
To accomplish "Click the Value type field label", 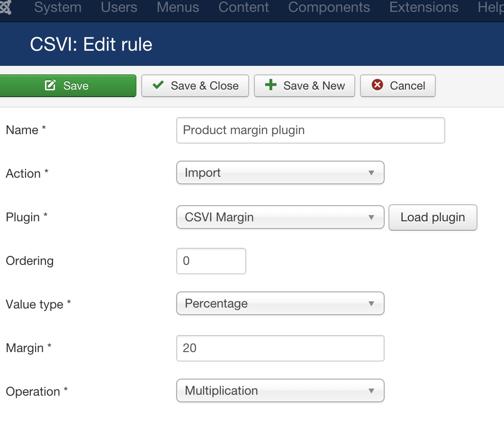I will click(38, 305).
